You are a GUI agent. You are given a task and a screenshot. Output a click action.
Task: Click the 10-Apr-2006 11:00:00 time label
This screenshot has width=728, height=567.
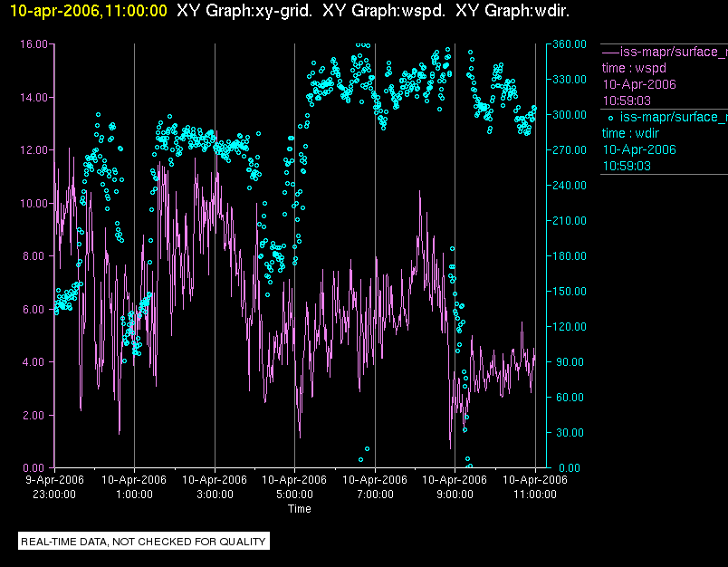click(535, 487)
